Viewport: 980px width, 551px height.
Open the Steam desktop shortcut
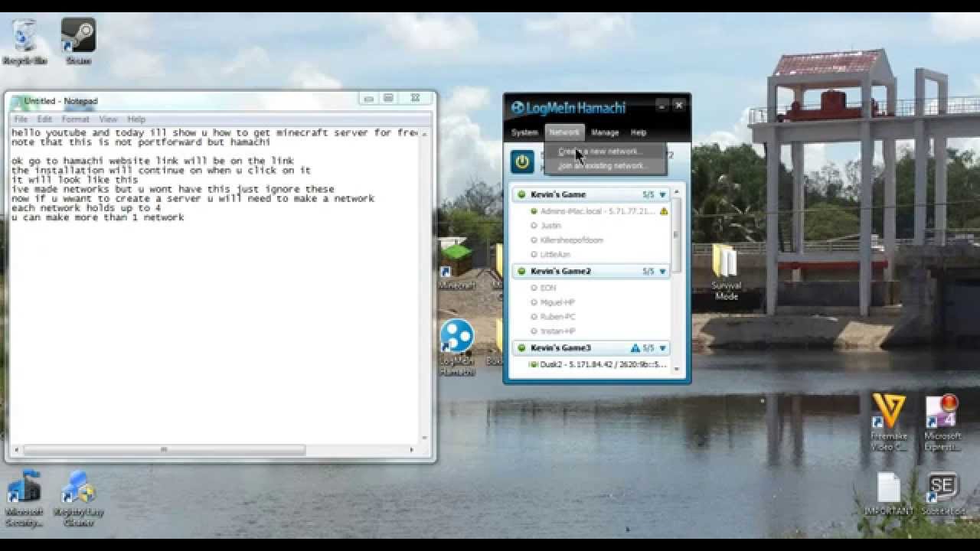click(78, 42)
